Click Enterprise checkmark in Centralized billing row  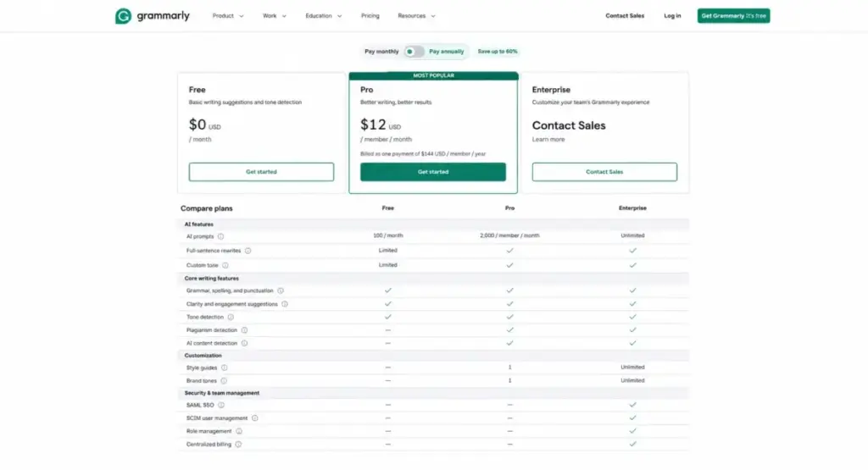tap(632, 444)
